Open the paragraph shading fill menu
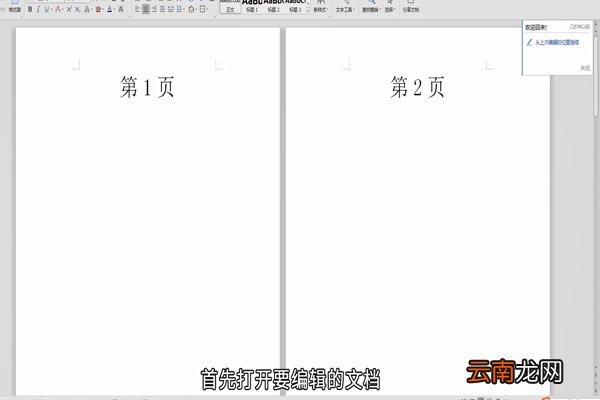The height and width of the screenshot is (400, 600). [x=192, y=9]
